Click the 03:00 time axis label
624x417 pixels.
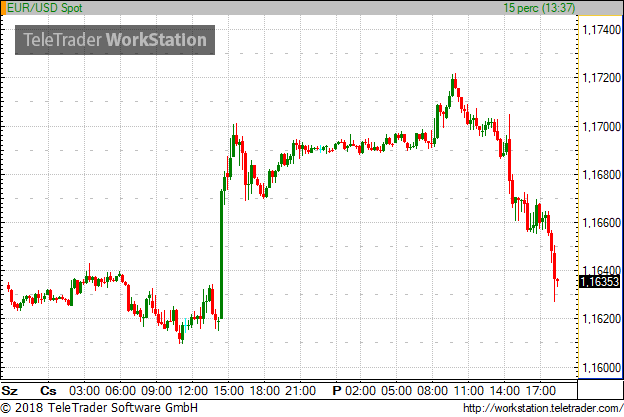(84, 391)
